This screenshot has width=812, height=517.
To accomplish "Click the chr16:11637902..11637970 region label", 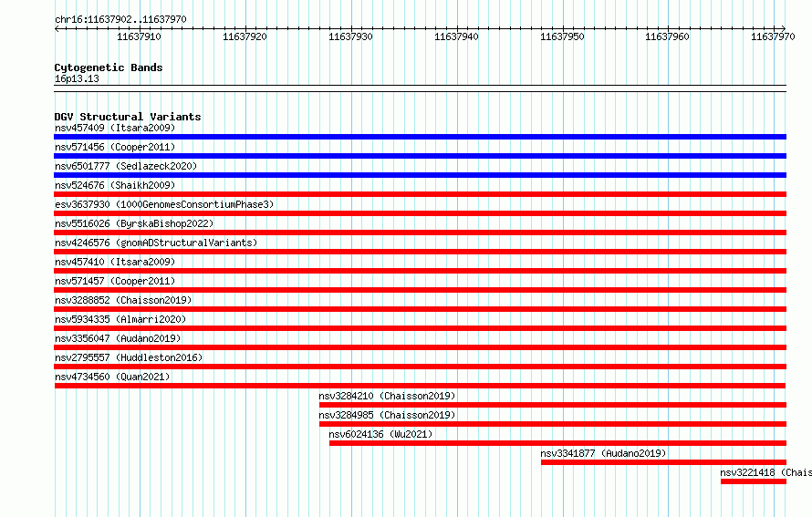I will coord(120,20).
